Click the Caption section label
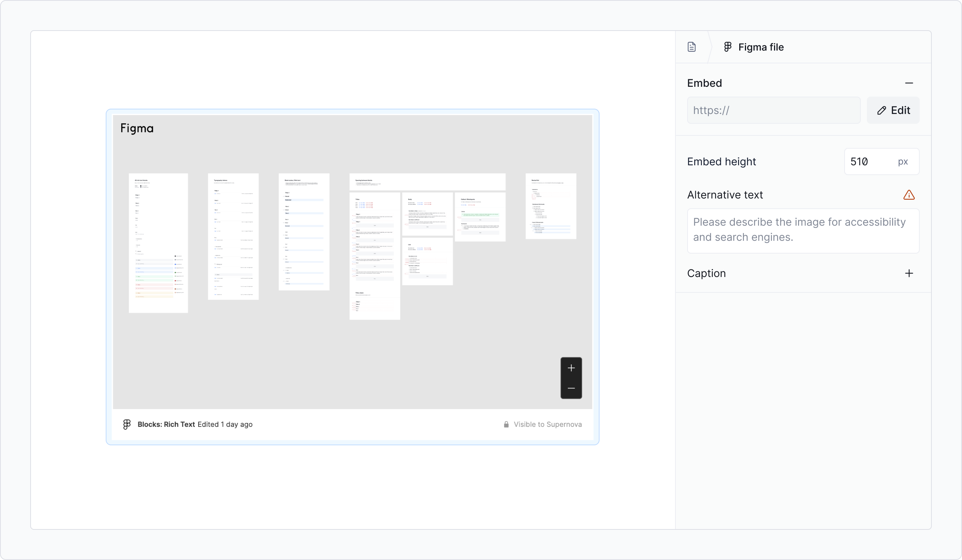 706,273
